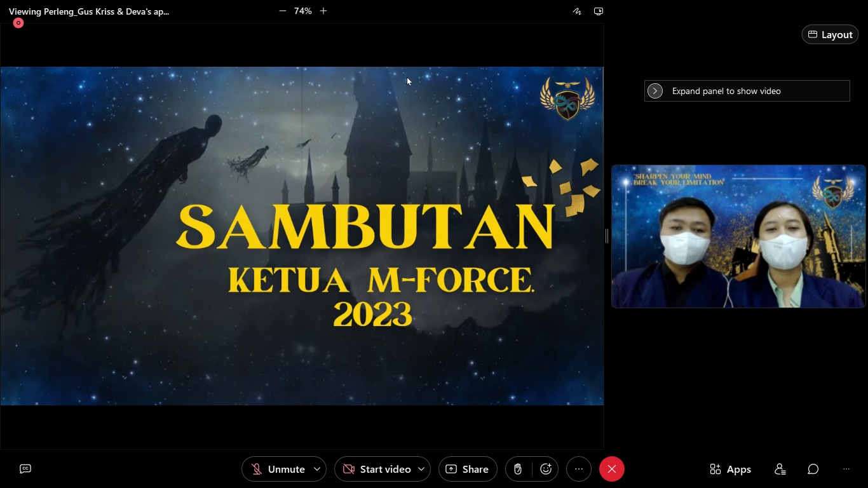Open the closed captions button
868x488 pixels.
click(x=25, y=469)
